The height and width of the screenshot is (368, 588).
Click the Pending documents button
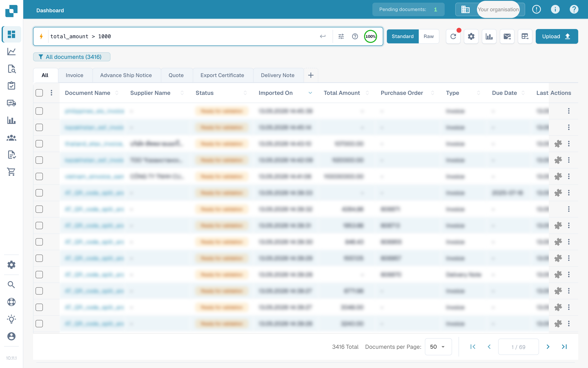coord(408,9)
